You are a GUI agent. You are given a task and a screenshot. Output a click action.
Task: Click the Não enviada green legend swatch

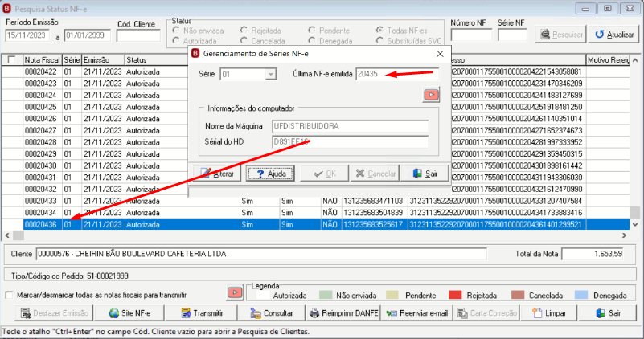pos(326,295)
